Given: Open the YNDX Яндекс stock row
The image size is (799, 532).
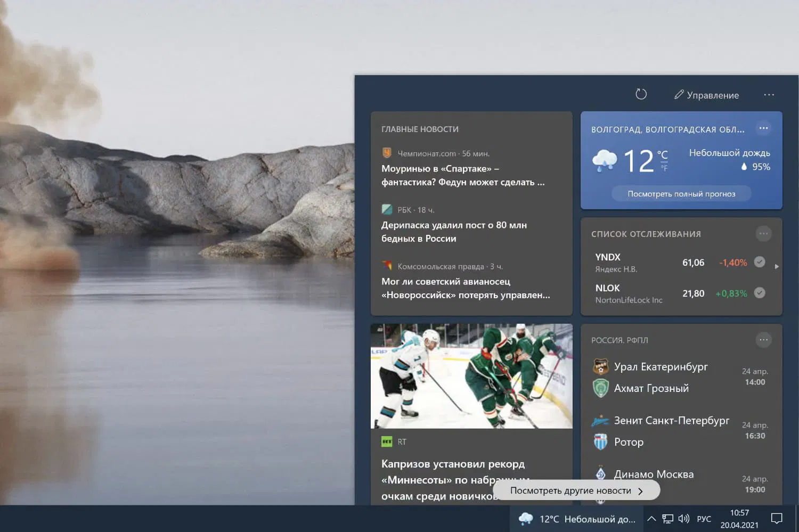Looking at the screenshot, I should pos(680,263).
